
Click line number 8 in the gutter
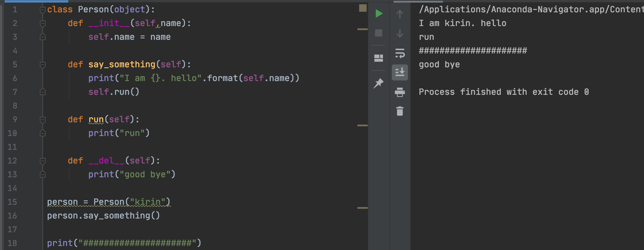coord(15,106)
